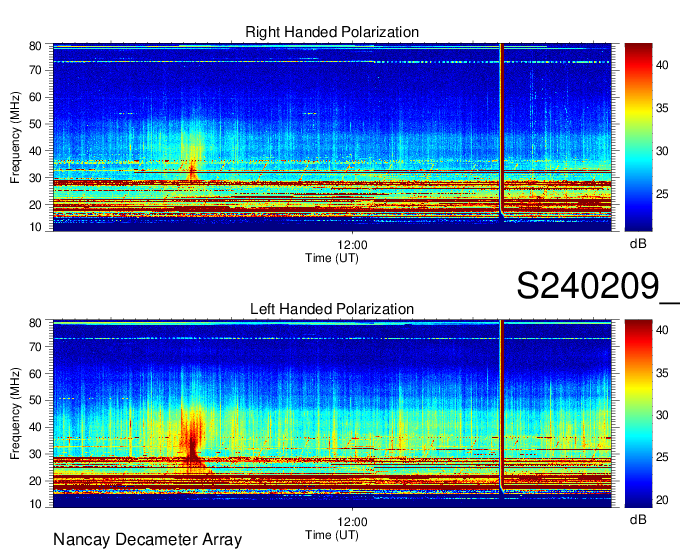
Task: Click the 40 MHz tick on Left Handed plot
Action: pos(35,427)
